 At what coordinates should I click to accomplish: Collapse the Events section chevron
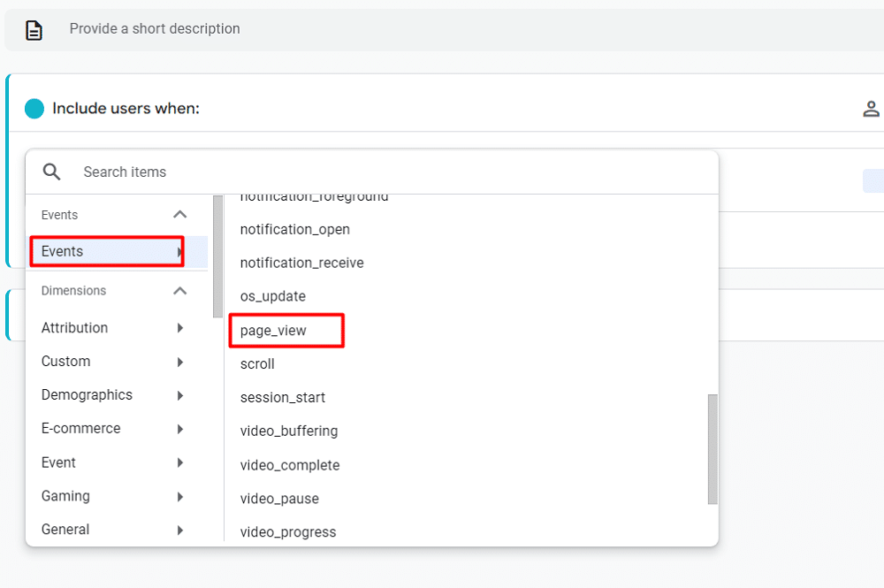click(179, 215)
